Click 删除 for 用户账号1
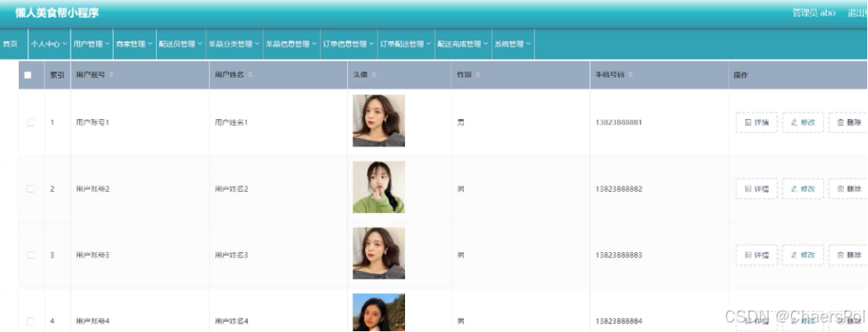Screen dimensions: 868x332 coord(848,122)
